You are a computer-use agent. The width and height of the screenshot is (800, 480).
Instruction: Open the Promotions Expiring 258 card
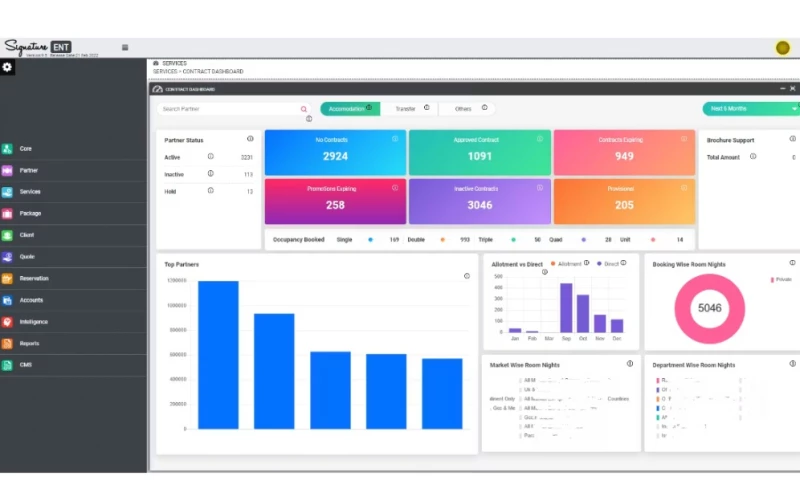(x=335, y=201)
